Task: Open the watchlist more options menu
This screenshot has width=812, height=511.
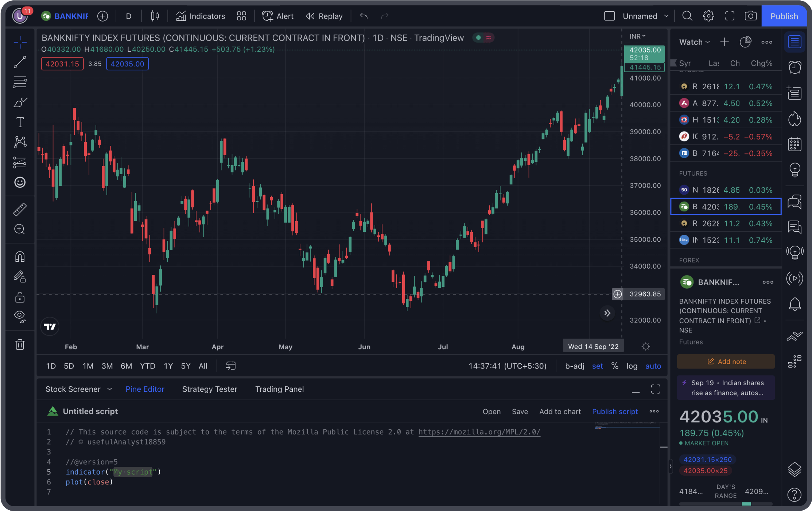Action: 767,42
